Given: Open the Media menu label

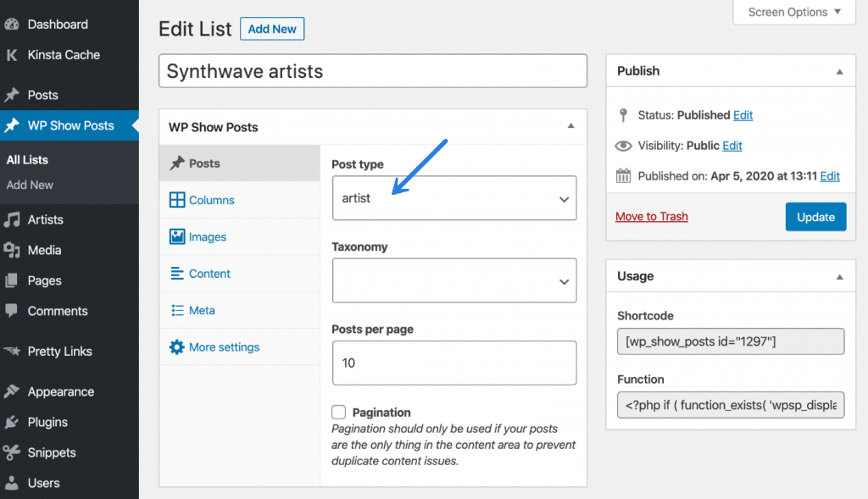Looking at the screenshot, I should pyautogui.click(x=44, y=250).
